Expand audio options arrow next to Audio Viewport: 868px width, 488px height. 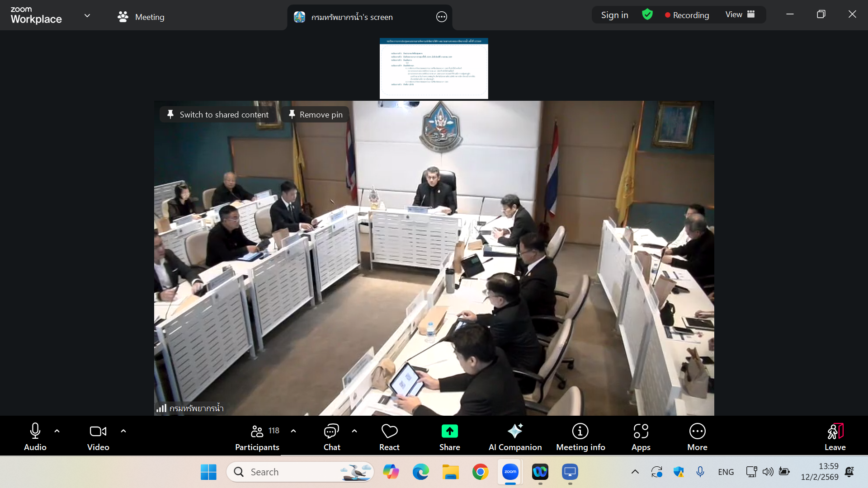(57, 431)
